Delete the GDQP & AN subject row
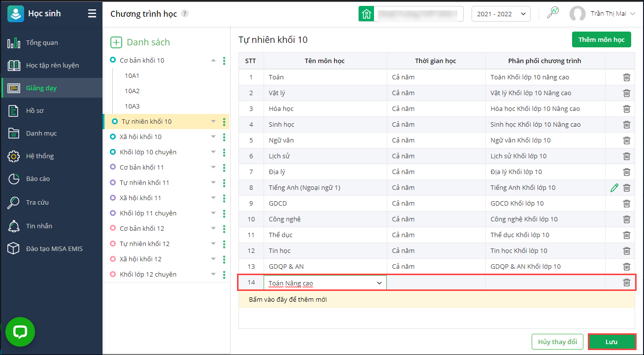 pyautogui.click(x=627, y=267)
